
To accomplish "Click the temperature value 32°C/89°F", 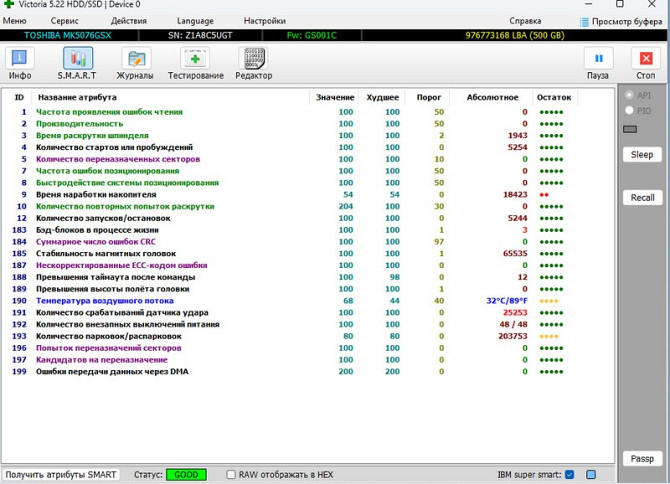I will coord(507,301).
